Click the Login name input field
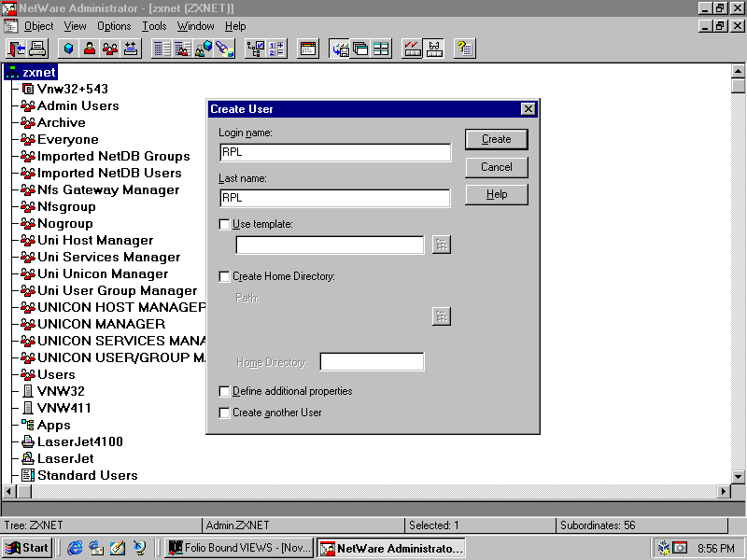Image resolution: width=747 pixels, height=560 pixels. pos(335,152)
